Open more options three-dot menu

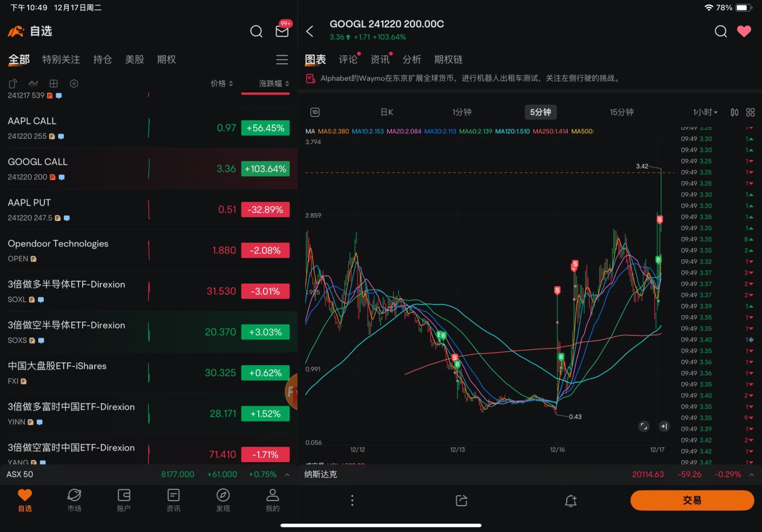pos(352,500)
